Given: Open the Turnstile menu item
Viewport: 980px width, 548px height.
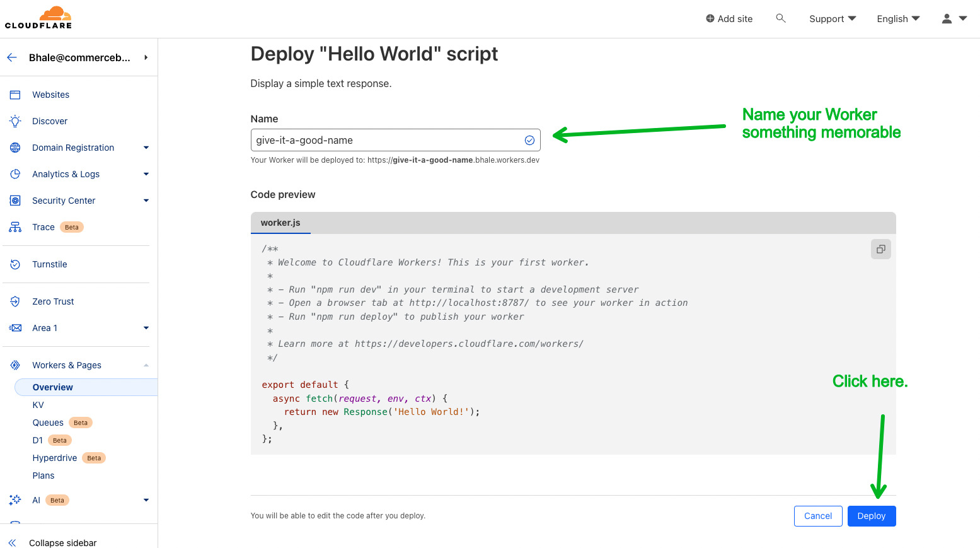Looking at the screenshot, I should (50, 264).
